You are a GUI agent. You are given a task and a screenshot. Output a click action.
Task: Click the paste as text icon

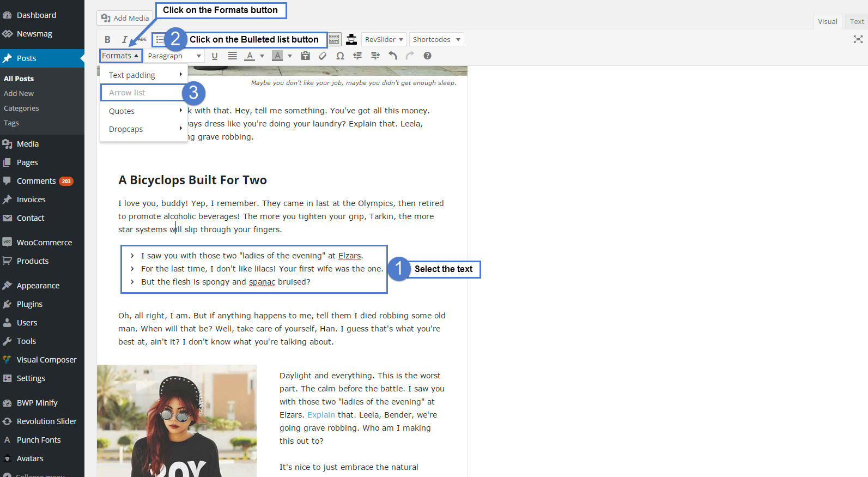tap(305, 56)
